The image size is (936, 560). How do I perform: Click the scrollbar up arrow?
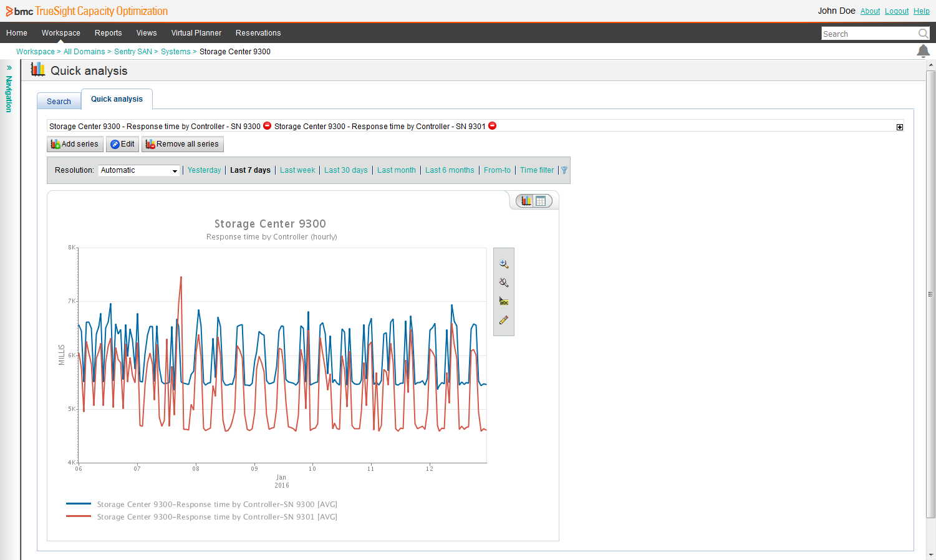931,64
